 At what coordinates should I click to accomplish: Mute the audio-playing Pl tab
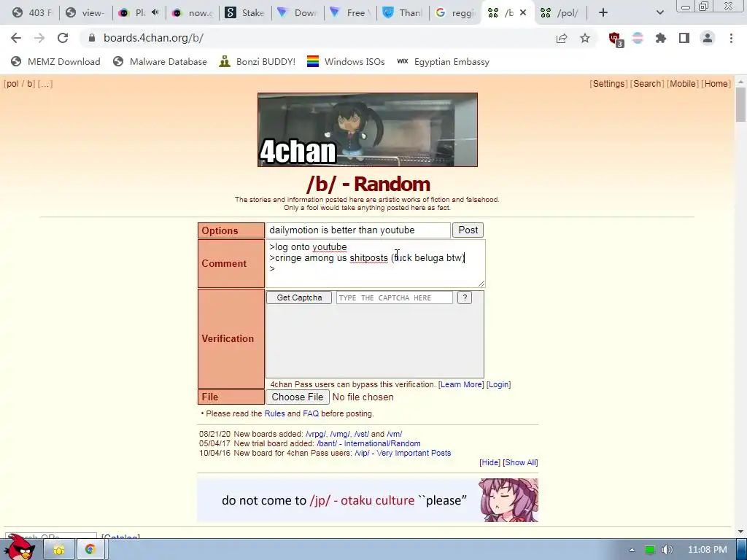pos(155,12)
